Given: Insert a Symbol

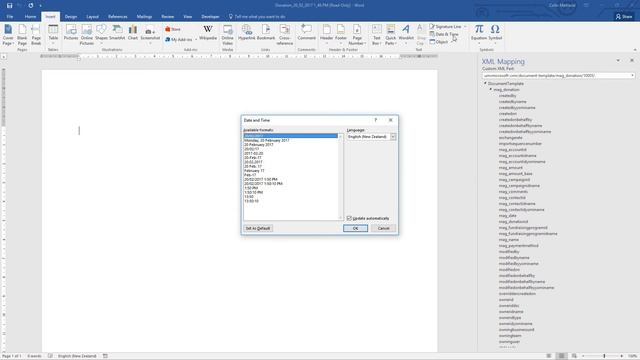Looking at the screenshot, I should (x=495, y=35).
